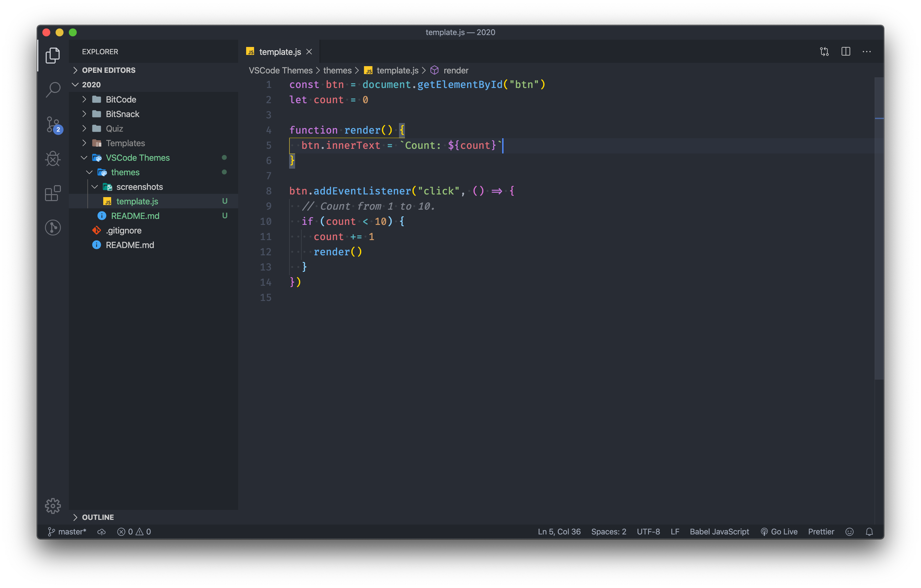
Task: Click Prettier in status bar
Action: tap(821, 532)
